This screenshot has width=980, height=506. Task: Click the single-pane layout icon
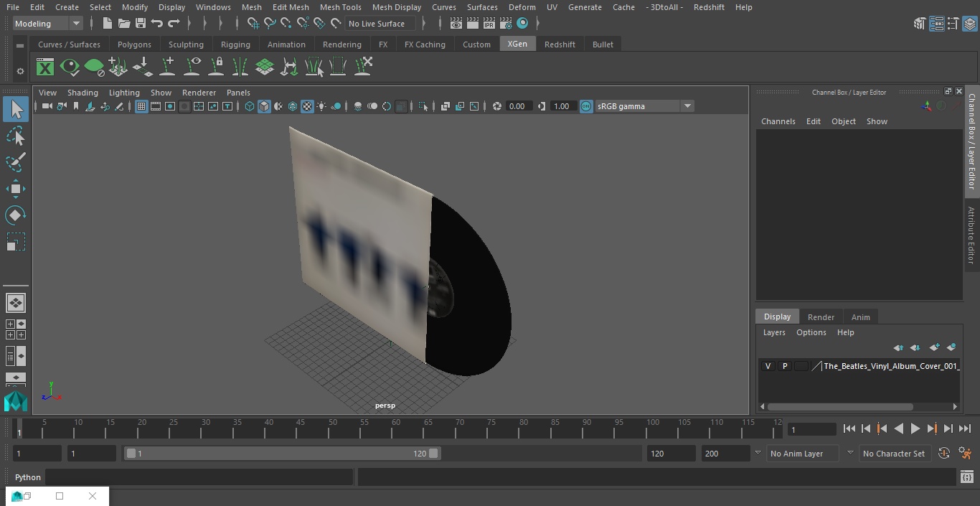tap(16, 303)
